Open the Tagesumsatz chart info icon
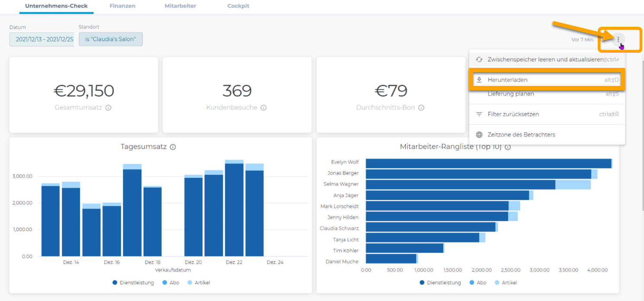Viewport: 644px width, 301px height. [x=173, y=147]
